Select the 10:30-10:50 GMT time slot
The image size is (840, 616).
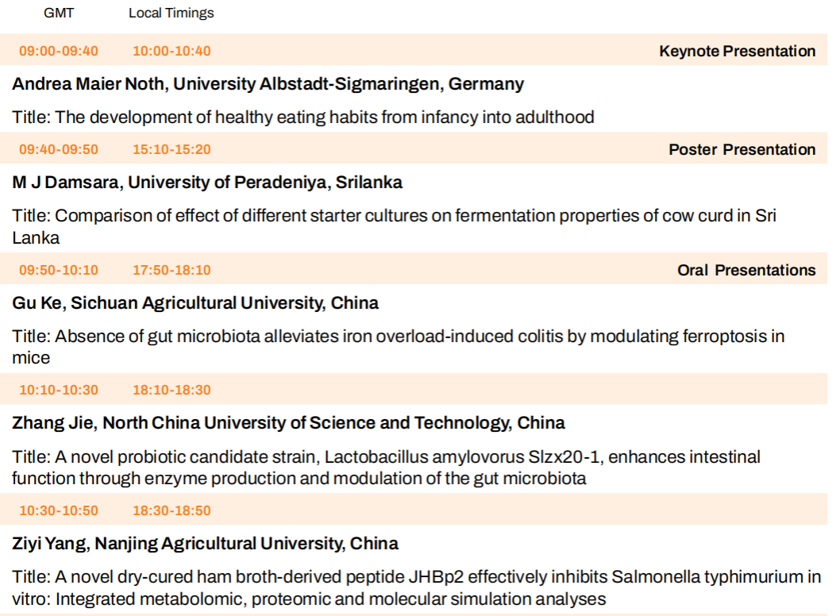pos(59,511)
